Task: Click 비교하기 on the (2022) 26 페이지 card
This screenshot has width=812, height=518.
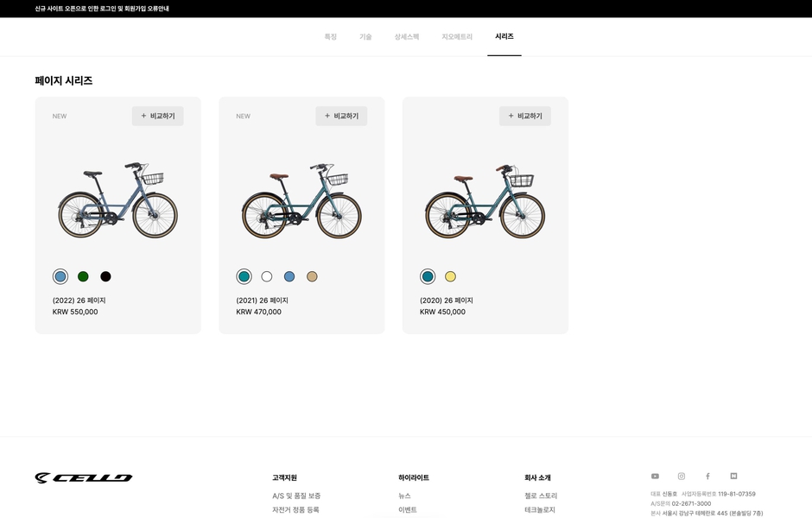Action: [158, 116]
